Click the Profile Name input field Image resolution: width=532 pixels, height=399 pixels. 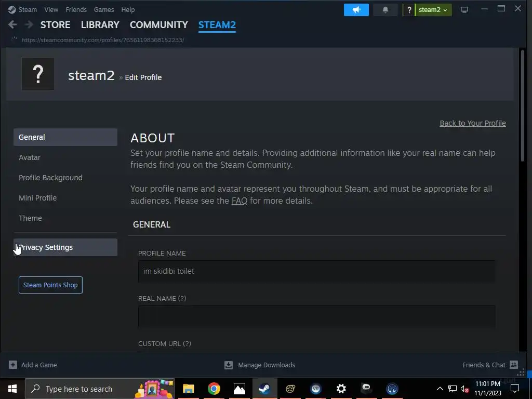pos(316,271)
